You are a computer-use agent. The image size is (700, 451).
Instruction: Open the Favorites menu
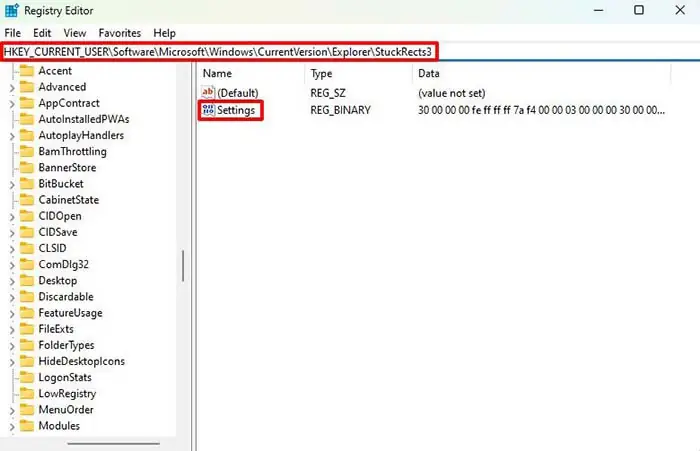[x=120, y=33]
